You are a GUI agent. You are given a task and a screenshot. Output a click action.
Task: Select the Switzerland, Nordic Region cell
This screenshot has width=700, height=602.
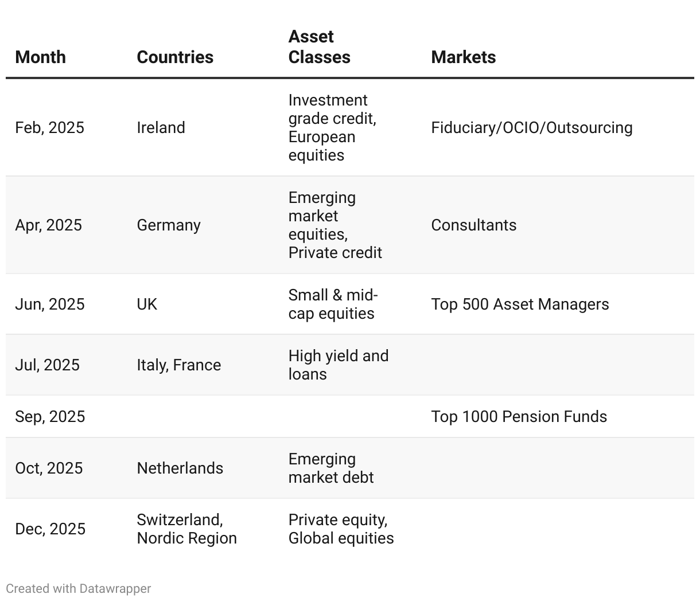pos(187,529)
